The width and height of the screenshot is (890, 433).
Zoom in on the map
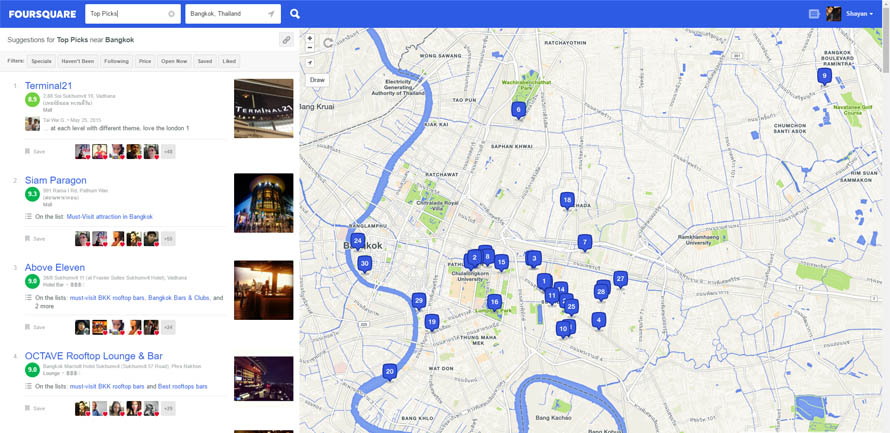310,38
